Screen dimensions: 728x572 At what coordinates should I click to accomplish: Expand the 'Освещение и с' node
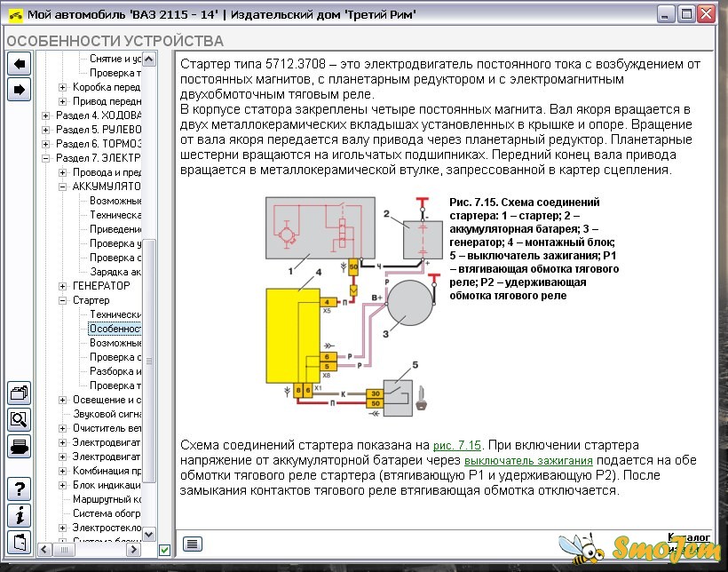tap(63, 400)
